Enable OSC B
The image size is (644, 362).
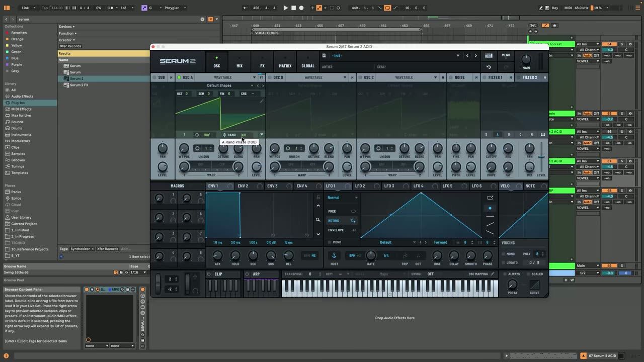pyautogui.click(x=270, y=77)
